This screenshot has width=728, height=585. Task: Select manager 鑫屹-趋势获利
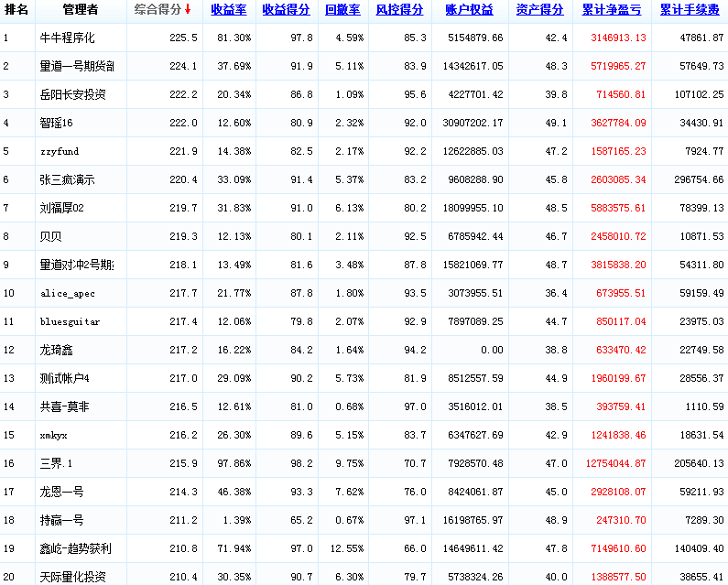[79, 549]
